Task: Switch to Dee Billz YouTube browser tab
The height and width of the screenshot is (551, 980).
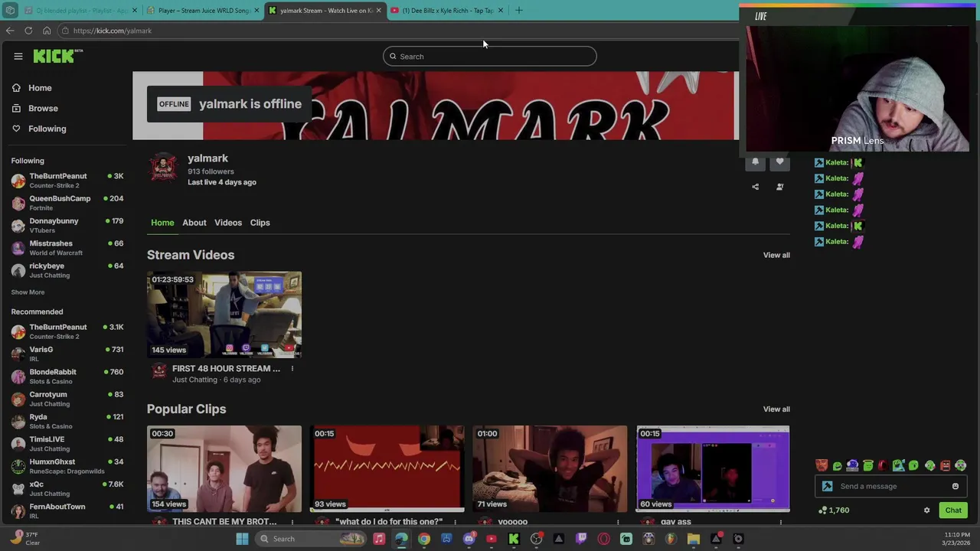Action: (448, 11)
